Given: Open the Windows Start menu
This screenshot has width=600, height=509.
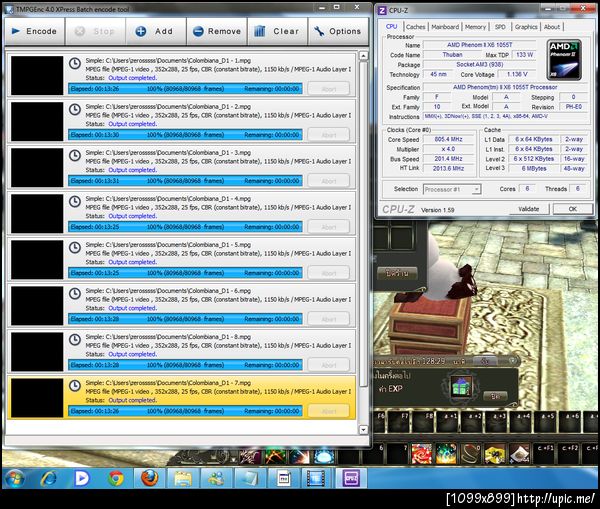Looking at the screenshot, I should click(15, 478).
